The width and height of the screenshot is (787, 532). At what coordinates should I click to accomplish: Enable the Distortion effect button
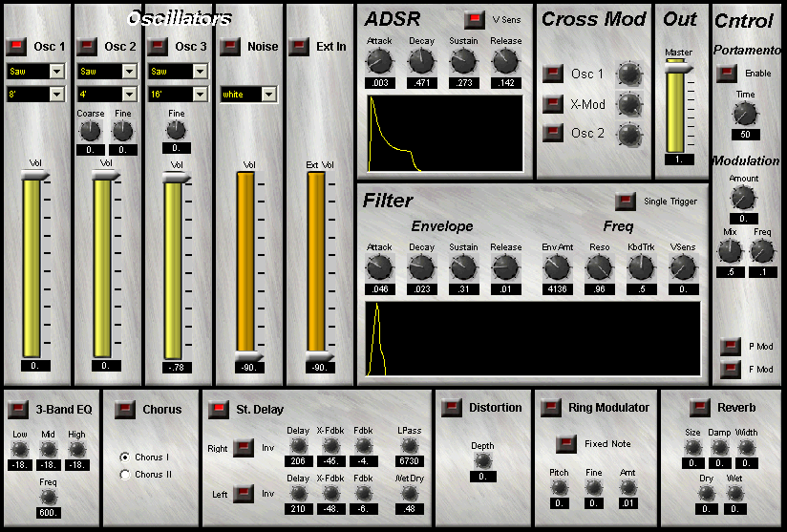coord(452,409)
